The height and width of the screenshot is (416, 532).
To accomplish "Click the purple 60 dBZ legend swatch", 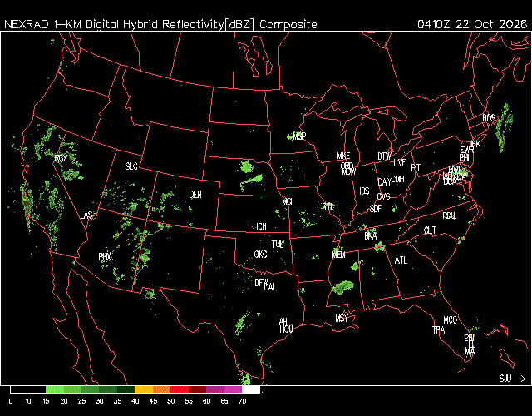I will coord(214,389).
